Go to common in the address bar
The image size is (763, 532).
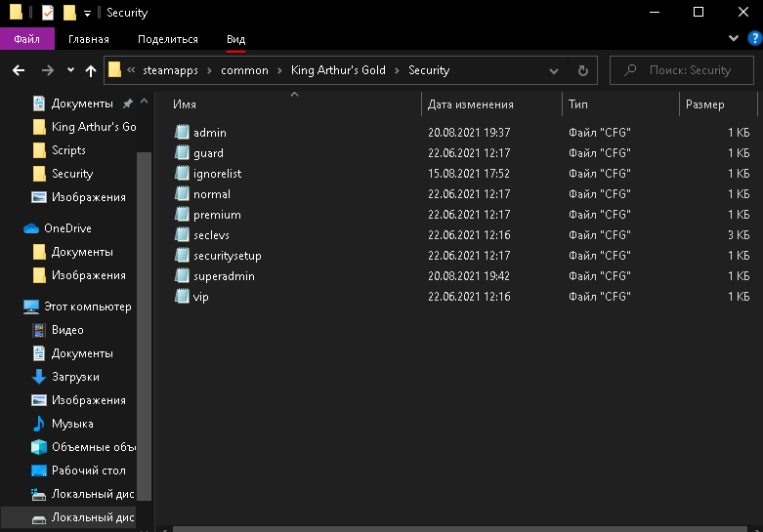[244, 70]
